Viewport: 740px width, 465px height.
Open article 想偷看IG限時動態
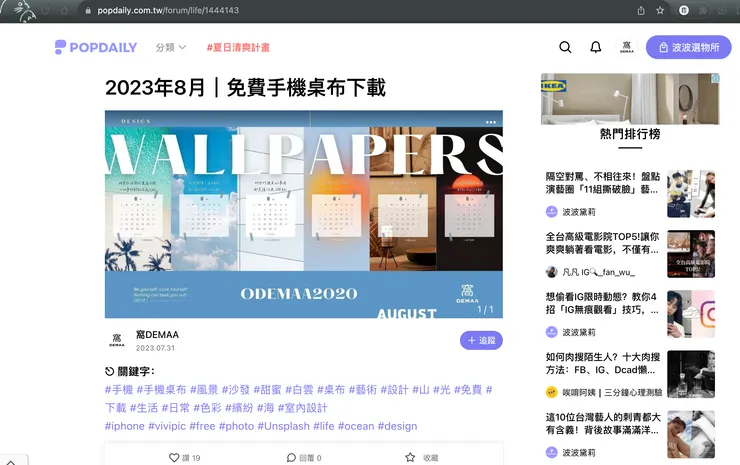tap(603, 303)
